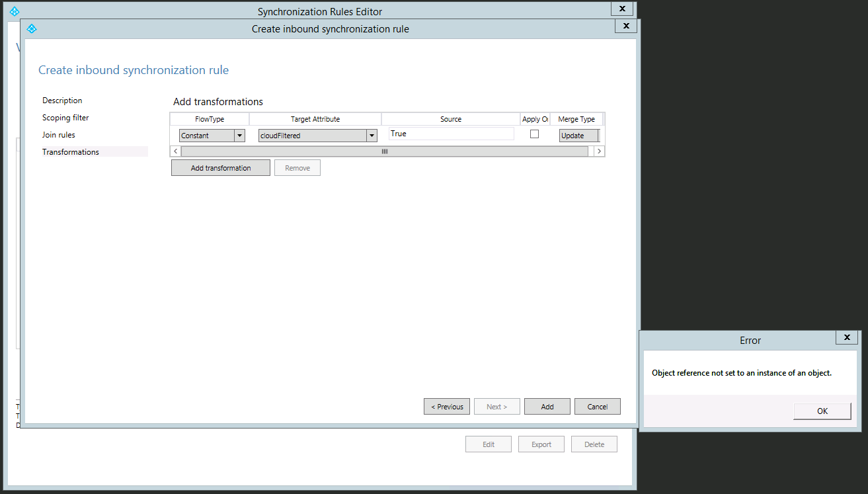The width and height of the screenshot is (868, 494).
Task: Click the Source field containing True
Action: pyautogui.click(x=451, y=134)
